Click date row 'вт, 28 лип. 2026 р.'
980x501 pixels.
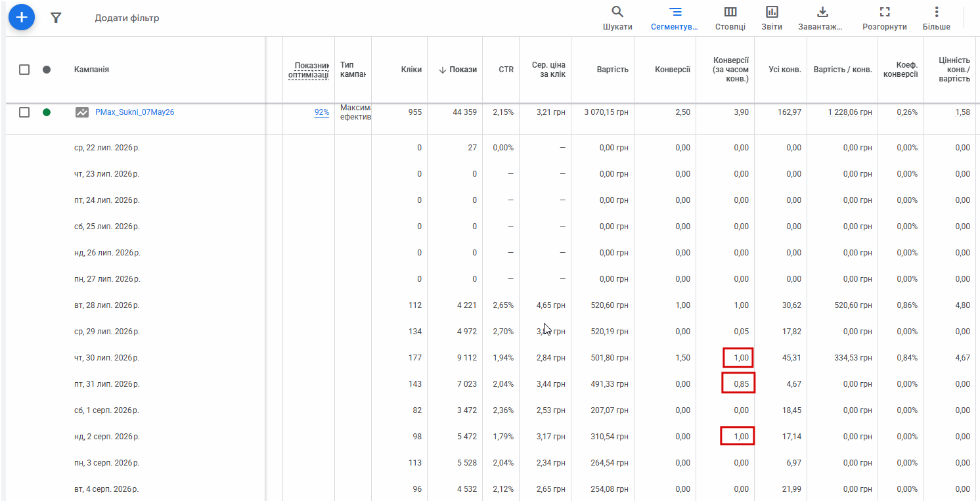click(107, 305)
